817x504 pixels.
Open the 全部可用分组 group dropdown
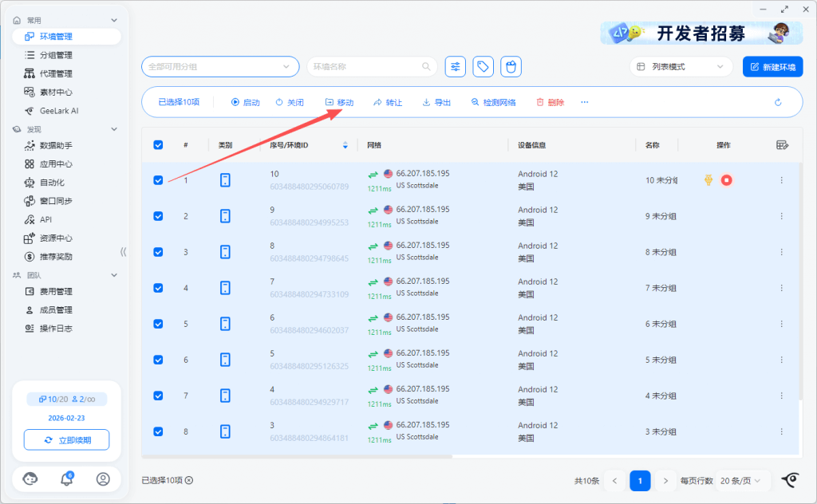[x=220, y=67]
